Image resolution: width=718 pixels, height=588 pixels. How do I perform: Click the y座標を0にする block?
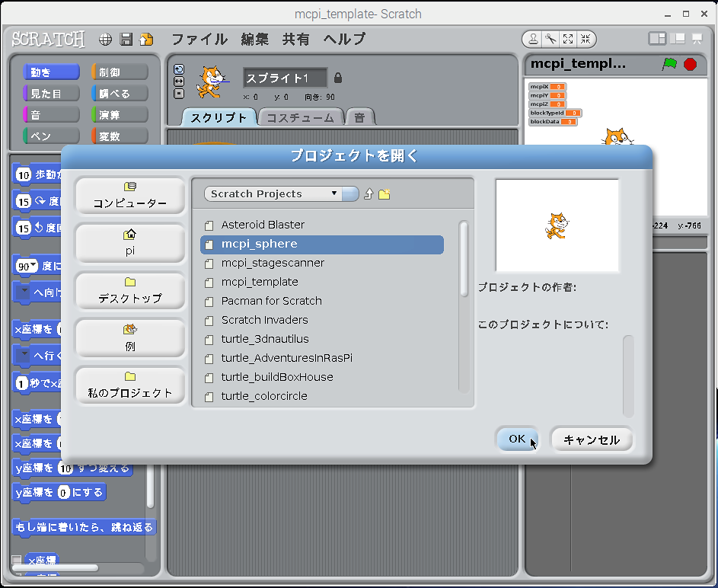tap(59, 492)
